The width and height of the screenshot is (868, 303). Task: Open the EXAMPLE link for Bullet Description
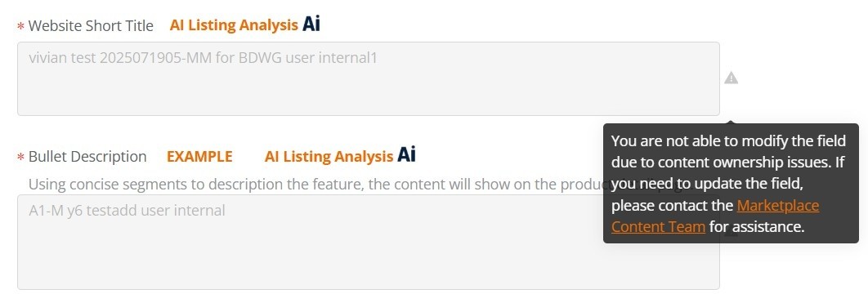pyautogui.click(x=199, y=157)
